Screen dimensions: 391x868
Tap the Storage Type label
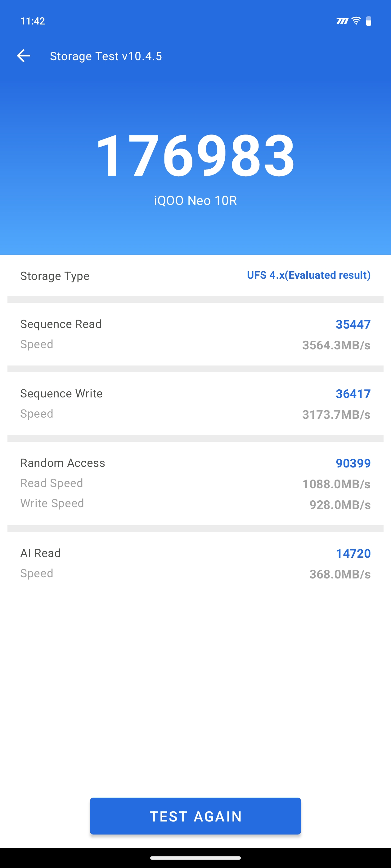55,276
